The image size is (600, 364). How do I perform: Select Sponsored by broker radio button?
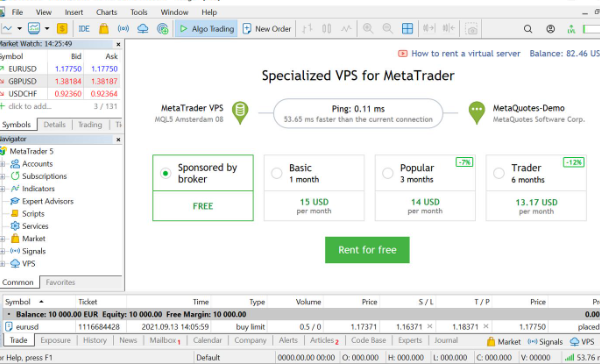coord(166,173)
